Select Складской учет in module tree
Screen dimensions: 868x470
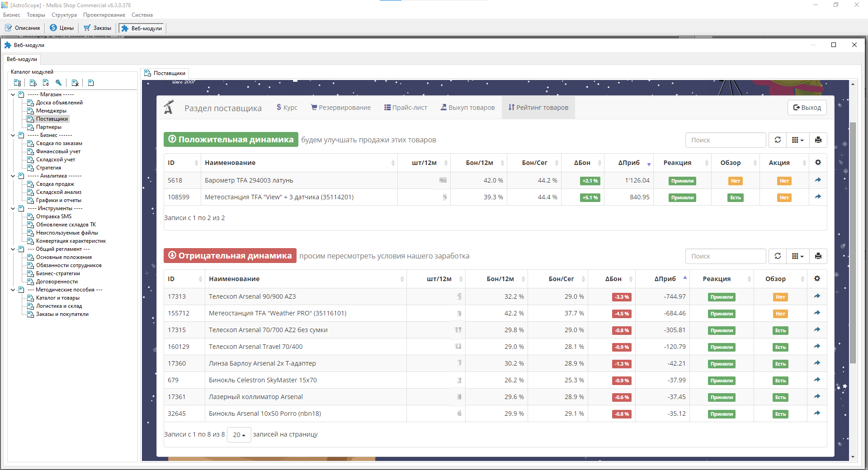[56, 160]
